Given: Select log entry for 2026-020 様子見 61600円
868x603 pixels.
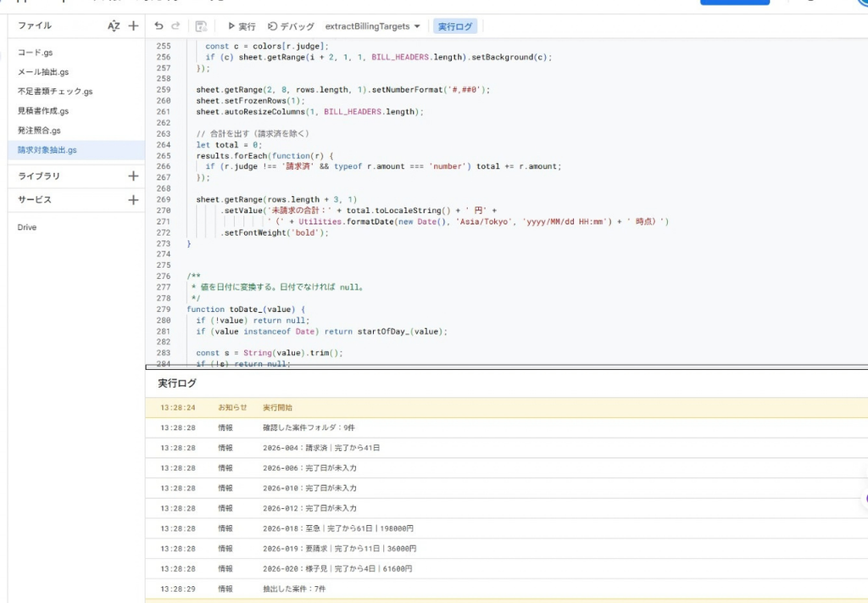Looking at the screenshot, I should pyautogui.click(x=507, y=569).
